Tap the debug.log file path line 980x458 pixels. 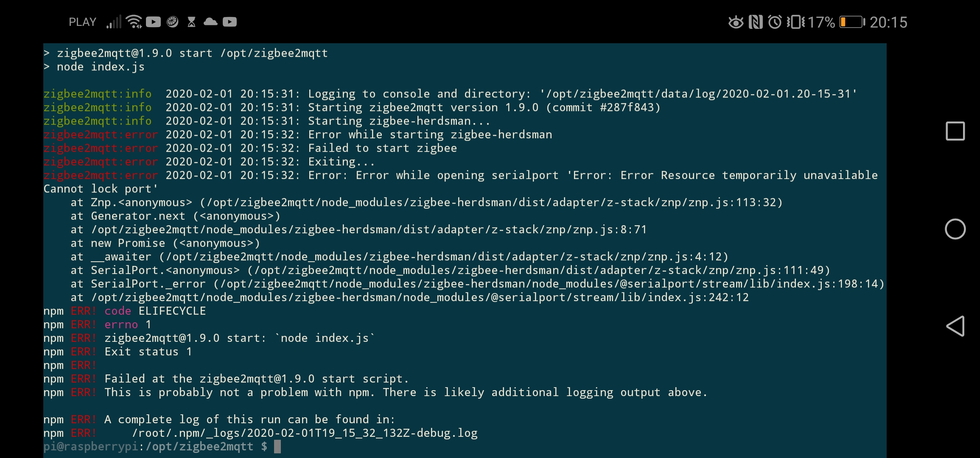305,433
